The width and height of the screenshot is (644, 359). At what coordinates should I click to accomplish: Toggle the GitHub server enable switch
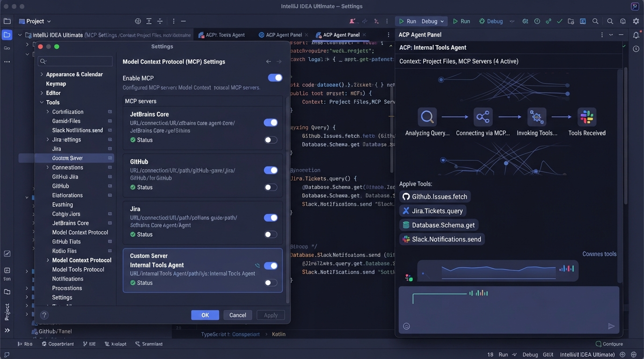click(x=271, y=170)
